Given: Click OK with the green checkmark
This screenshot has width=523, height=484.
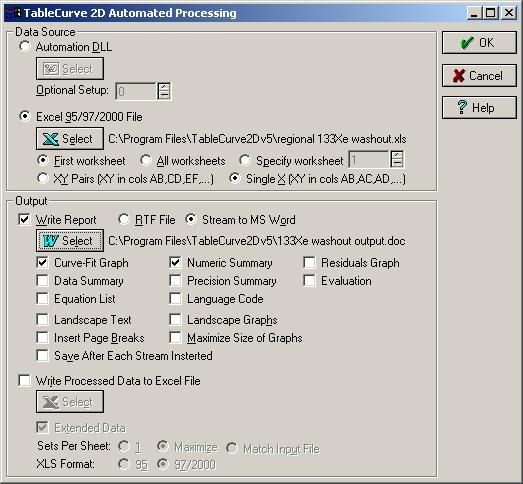Looking at the screenshot, I should pyautogui.click(x=479, y=43).
